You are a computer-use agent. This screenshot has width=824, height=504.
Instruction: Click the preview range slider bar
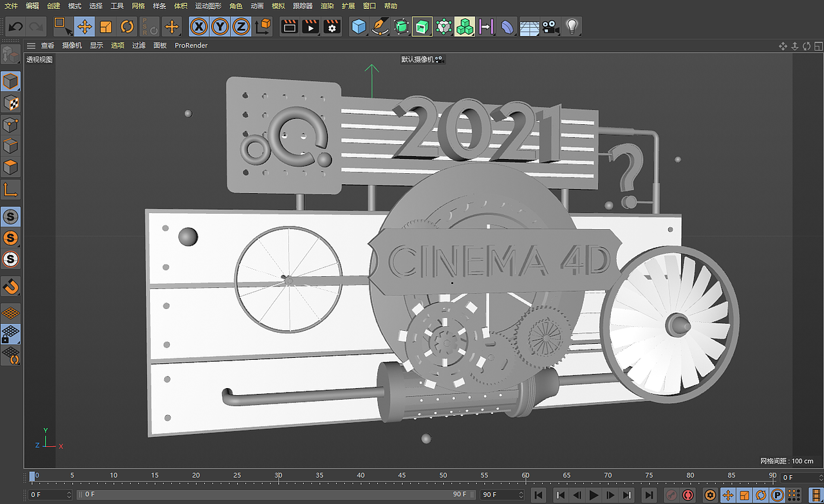click(276, 494)
